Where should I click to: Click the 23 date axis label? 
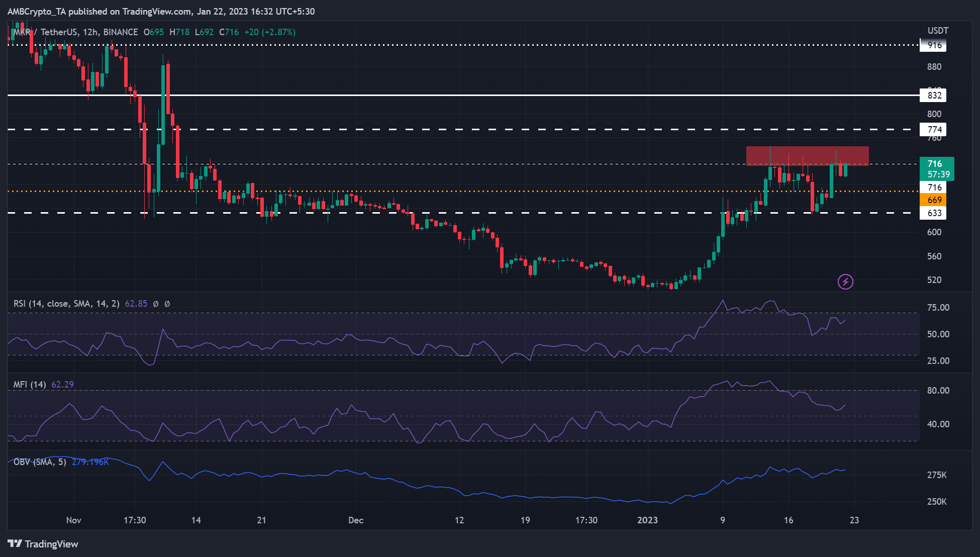point(854,520)
